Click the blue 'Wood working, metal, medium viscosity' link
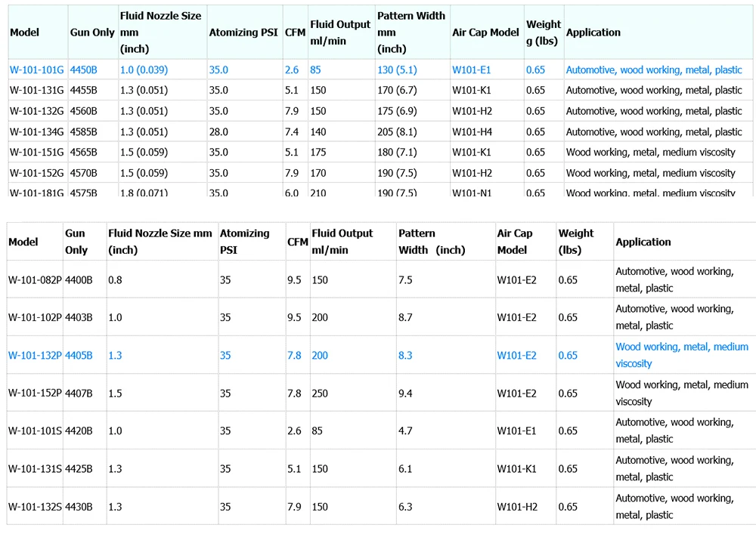Viewport: 756px width, 534px height. (682, 355)
